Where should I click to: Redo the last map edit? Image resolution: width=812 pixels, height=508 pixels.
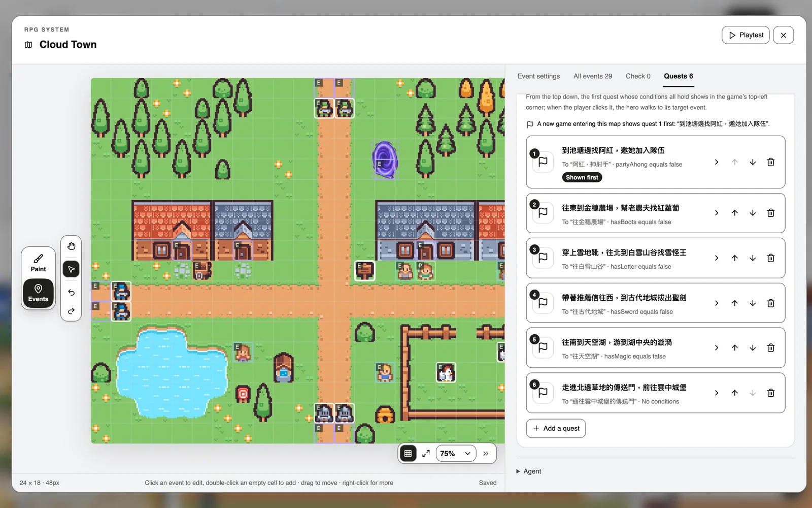71,311
